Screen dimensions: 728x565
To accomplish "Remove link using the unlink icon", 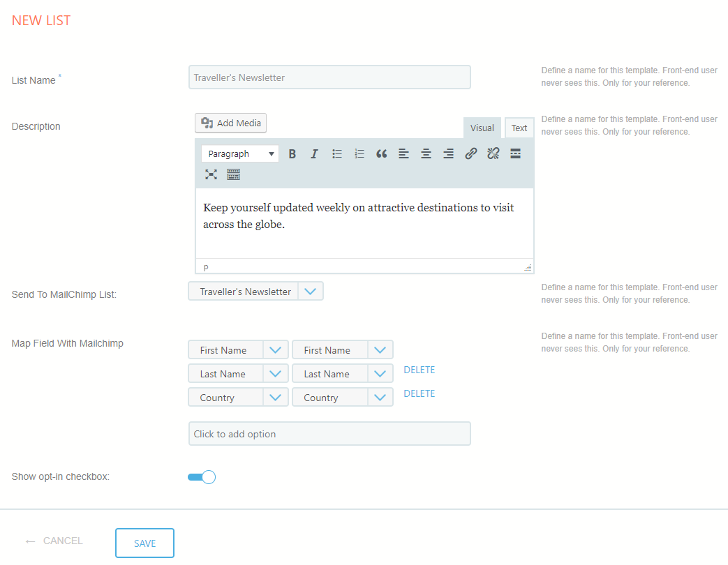I will click(x=493, y=154).
